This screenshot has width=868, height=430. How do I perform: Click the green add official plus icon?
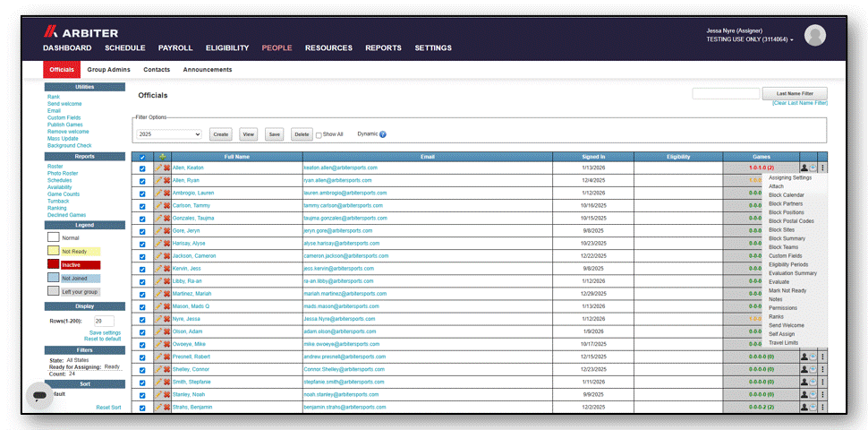[x=162, y=158]
